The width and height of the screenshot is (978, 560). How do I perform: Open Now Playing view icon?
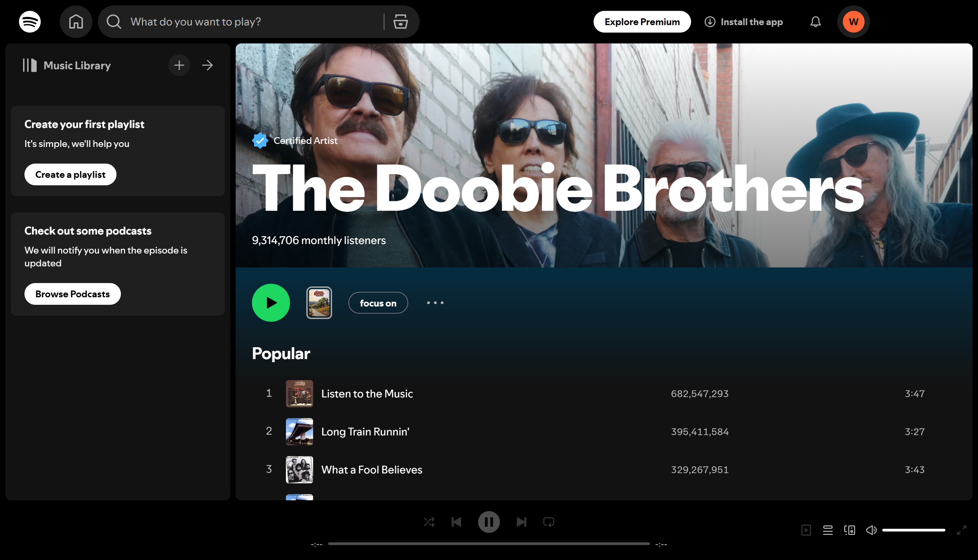pyautogui.click(x=806, y=530)
